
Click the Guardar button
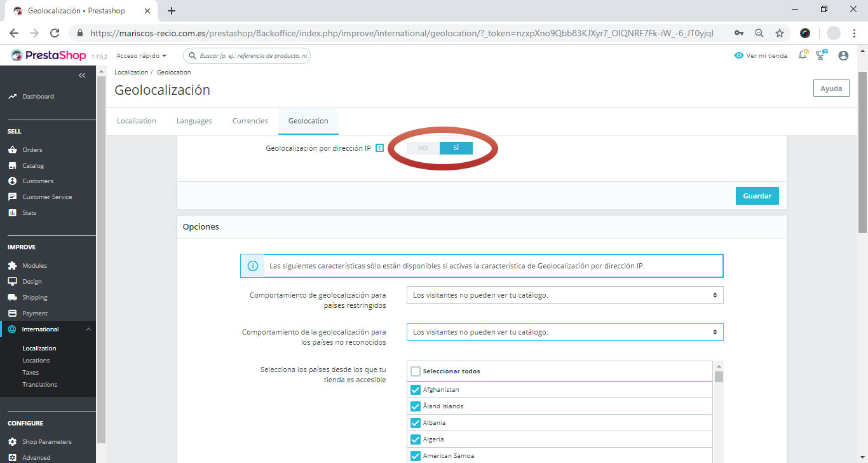pos(757,196)
